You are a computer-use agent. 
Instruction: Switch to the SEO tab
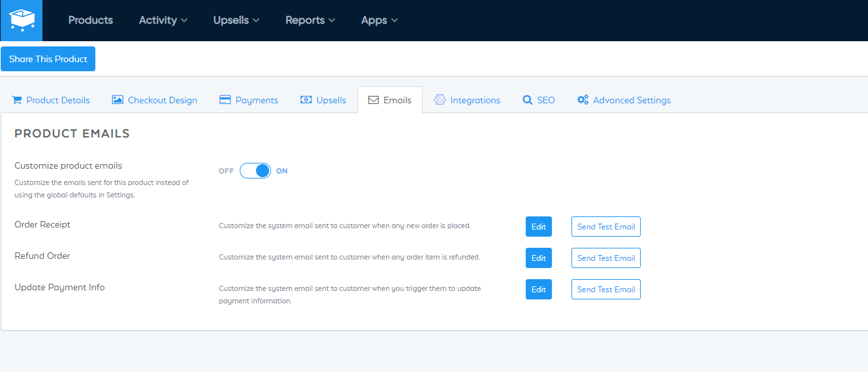pos(539,100)
